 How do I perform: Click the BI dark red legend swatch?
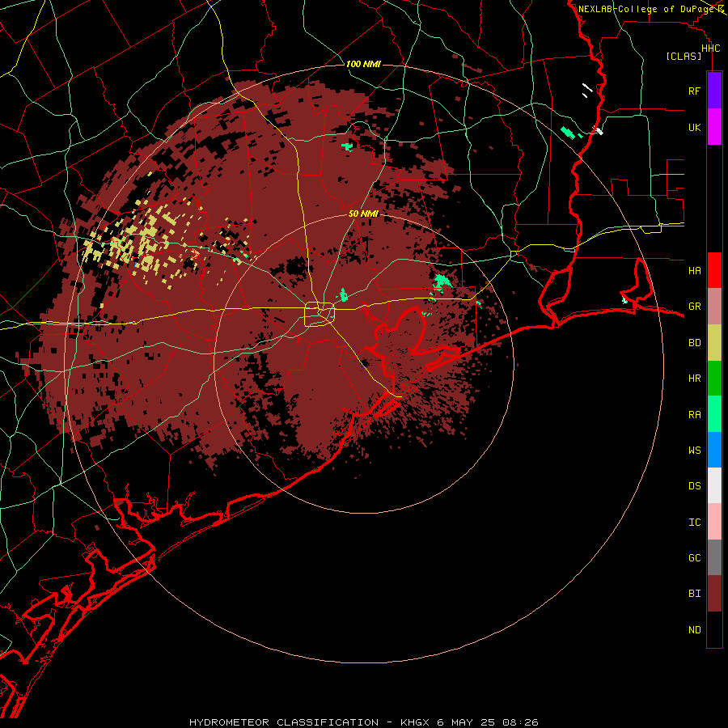coord(714,594)
